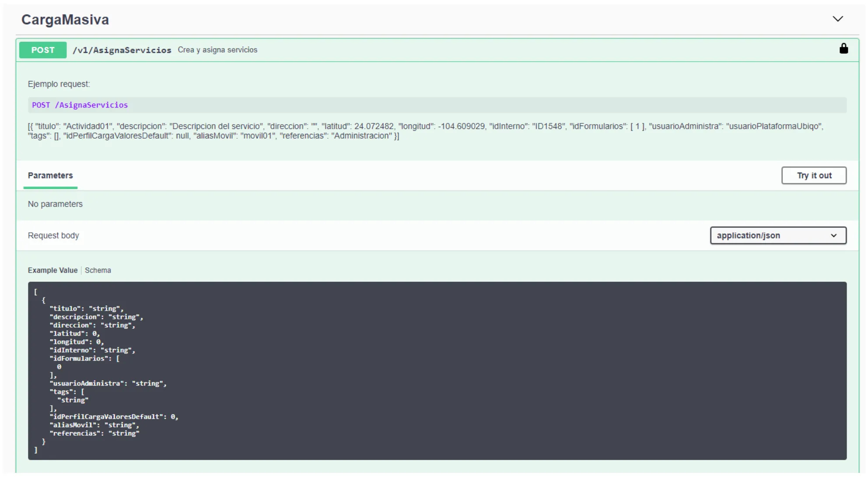Click the CargaMasiva section heading
Image resolution: width=868 pixels, height=483 pixels.
point(65,20)
